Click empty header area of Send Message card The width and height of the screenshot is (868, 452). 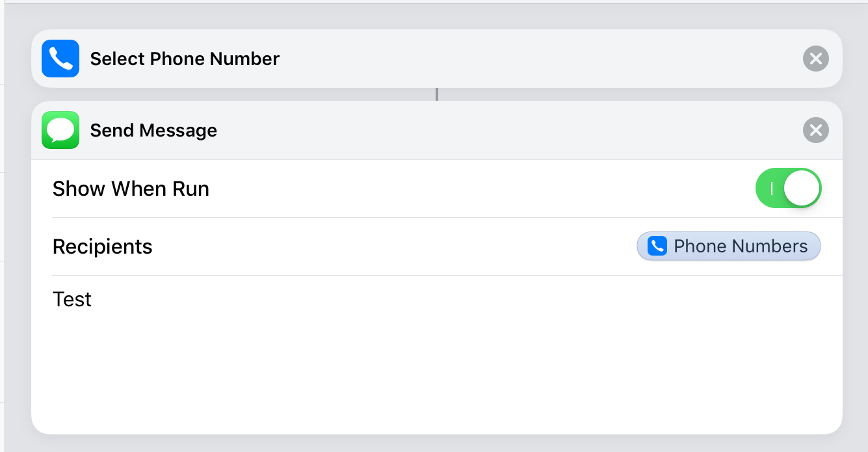tap(507, 130)
